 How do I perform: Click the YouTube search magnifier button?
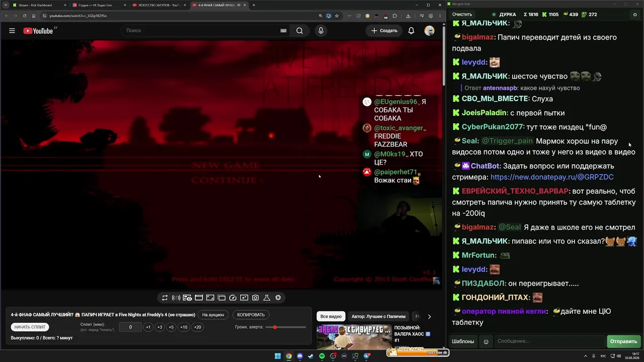click(x=299, y=31)
